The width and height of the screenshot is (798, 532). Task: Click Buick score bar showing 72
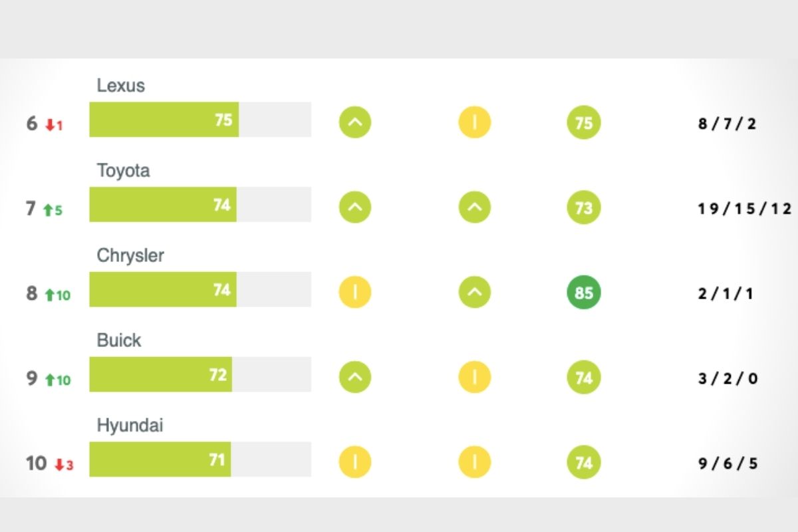click(200, 374)
